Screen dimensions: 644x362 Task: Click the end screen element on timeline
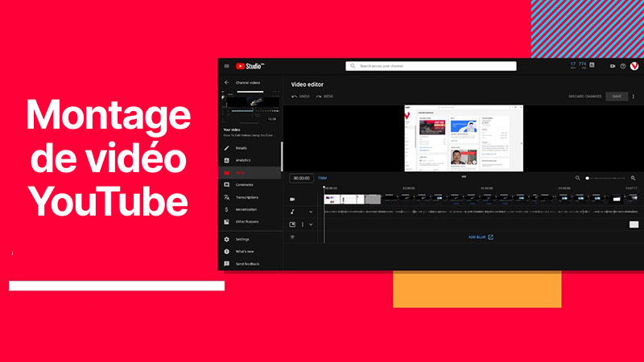click(x=634, y=224)
